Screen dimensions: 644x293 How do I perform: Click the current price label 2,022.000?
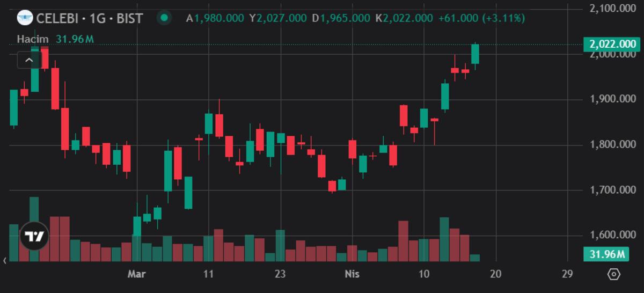click(x=612, y=44)
